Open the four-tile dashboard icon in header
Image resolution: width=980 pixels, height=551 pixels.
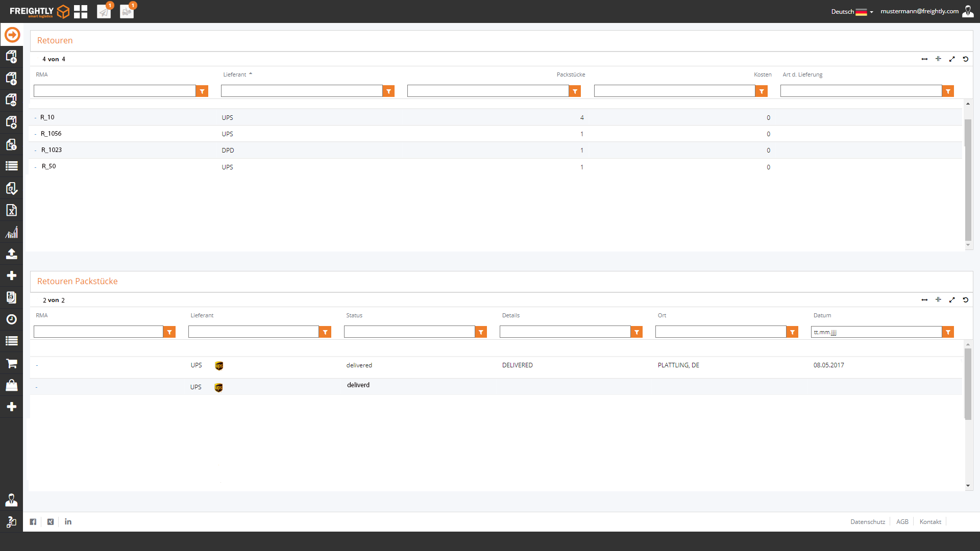tap(81, 12)
